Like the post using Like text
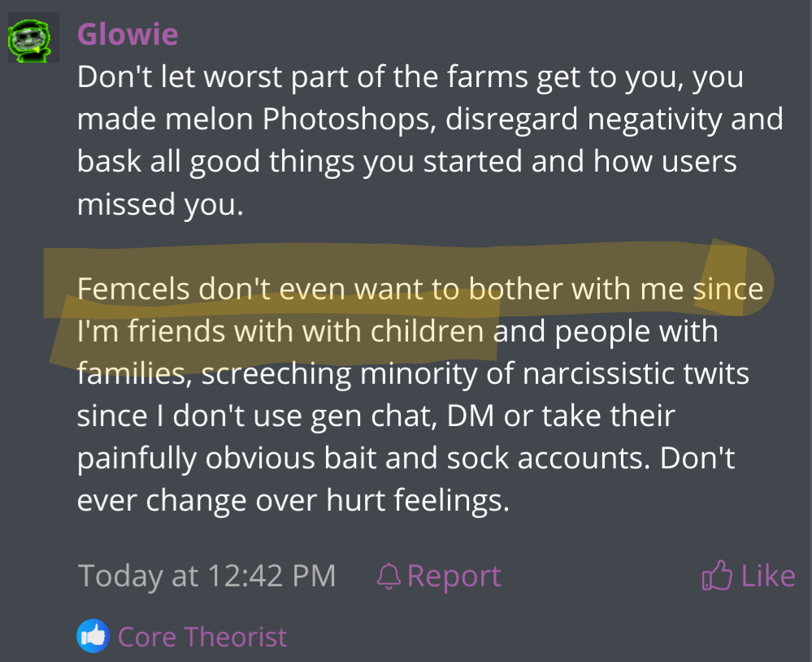Screen dimensions: 812x662 coord(768,576)
